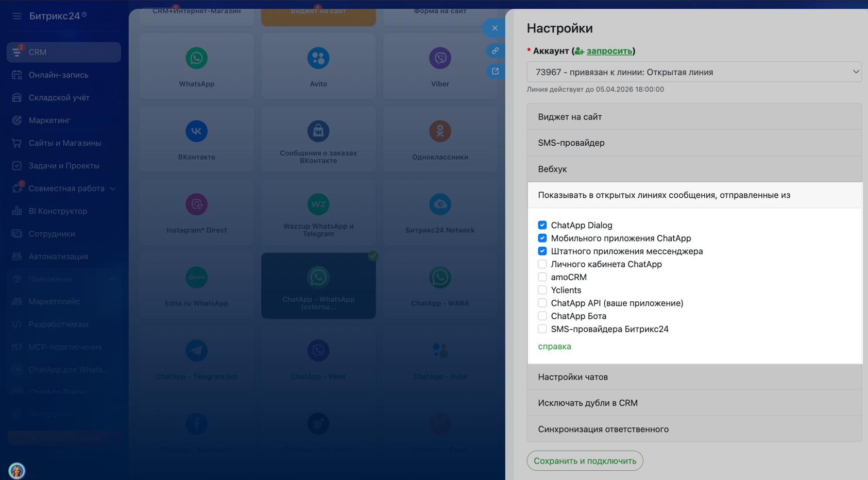
Task: Expand the Вебхук settings section
Action: tap(694, 169)
